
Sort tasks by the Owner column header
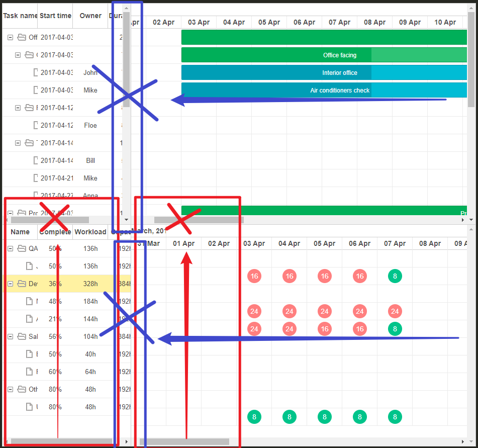pyautogui.click(x=90, y=16)
